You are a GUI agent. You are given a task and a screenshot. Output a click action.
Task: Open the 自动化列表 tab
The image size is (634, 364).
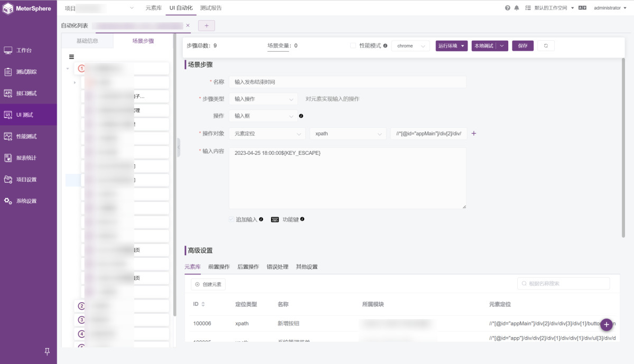[x=74, y=25]
